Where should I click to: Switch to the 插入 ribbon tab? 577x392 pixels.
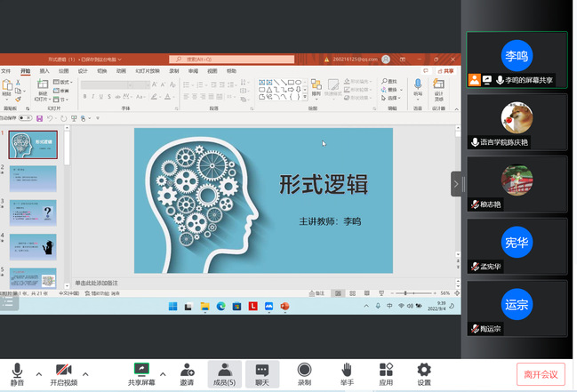[44, 71]
